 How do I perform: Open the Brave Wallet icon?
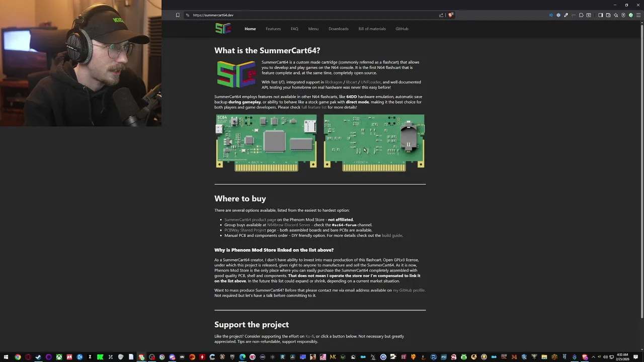pyautogui.click(x=608, y=15)
